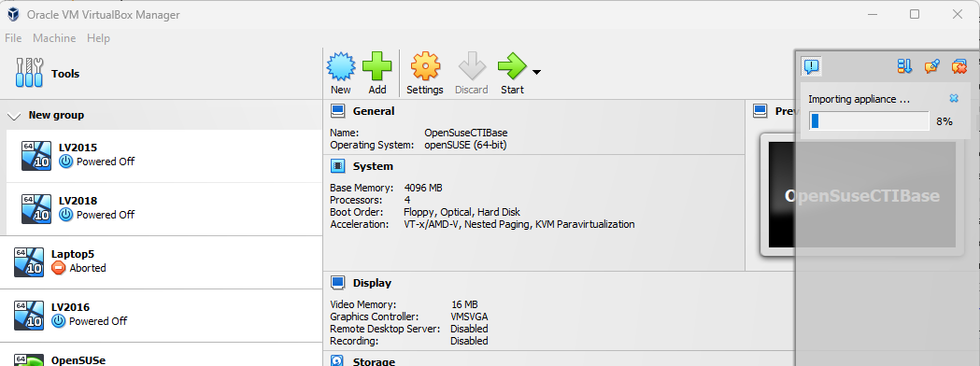Click the Laptop5 Windows 10 icon
The width and height of the screenshot is (980, 366).
(29, 262)
